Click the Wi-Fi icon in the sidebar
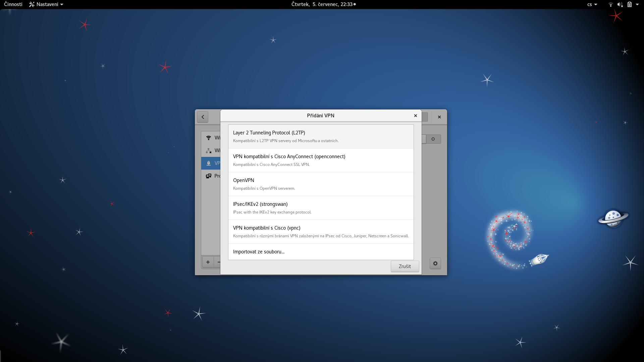The height and width of the screenshot is (362, 644). click(x=209, y=138)
